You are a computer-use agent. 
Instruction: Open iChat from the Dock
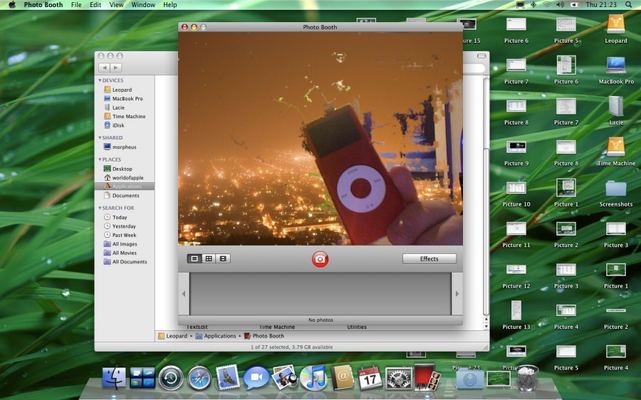pyautogui.click(x=256, y=378)
